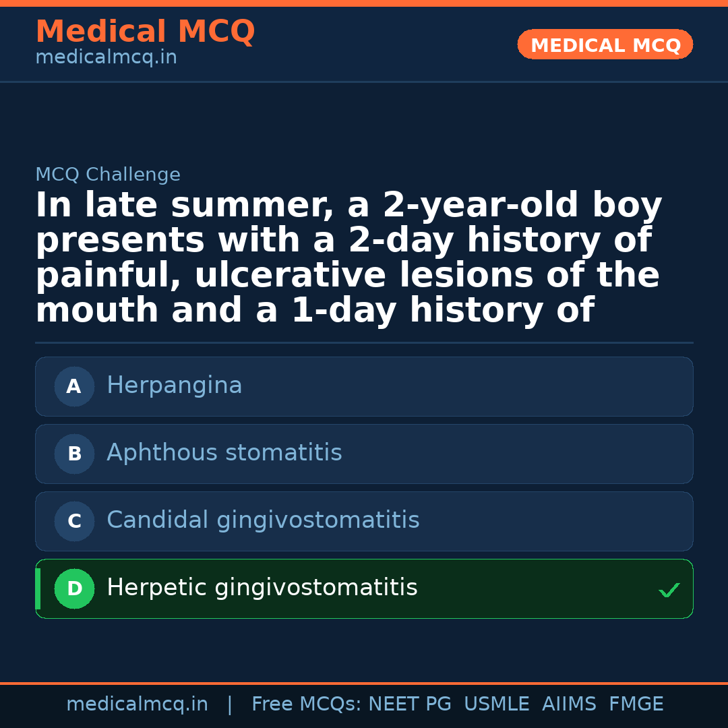
Task: Choose the Aphthous stomatitis answer text
Action: (x=224, y=453)
